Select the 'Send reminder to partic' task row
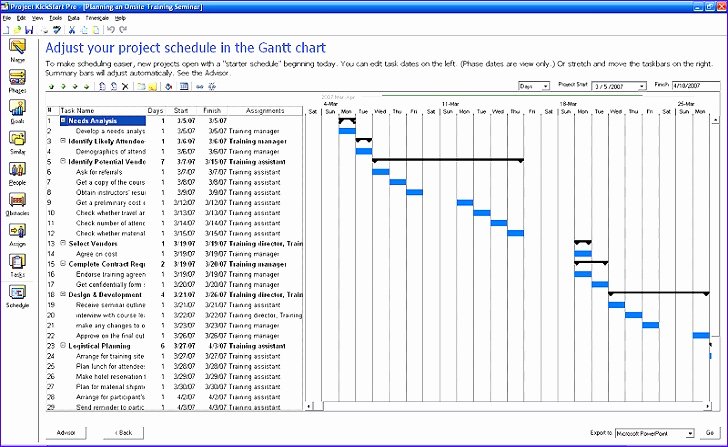This screenshot has width=728, height=447. pyautogui.click(x=174, y=407)
